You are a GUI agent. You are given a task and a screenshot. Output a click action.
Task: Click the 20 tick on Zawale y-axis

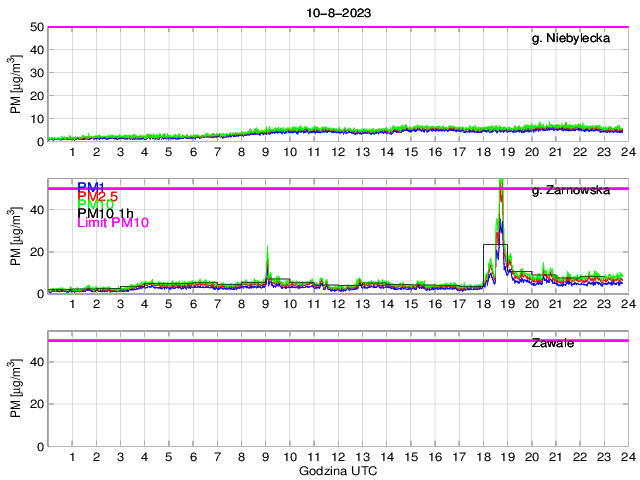[x=37, y=404]
